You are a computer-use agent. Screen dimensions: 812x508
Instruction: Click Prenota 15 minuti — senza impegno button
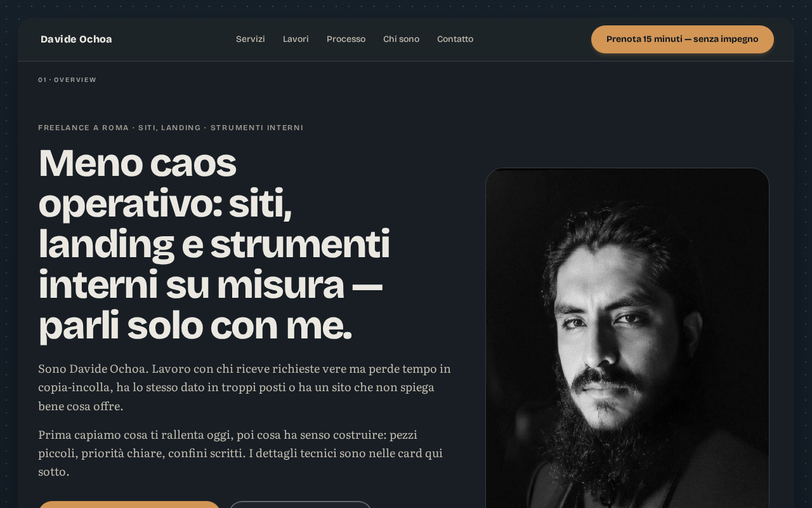pos(683,39)
